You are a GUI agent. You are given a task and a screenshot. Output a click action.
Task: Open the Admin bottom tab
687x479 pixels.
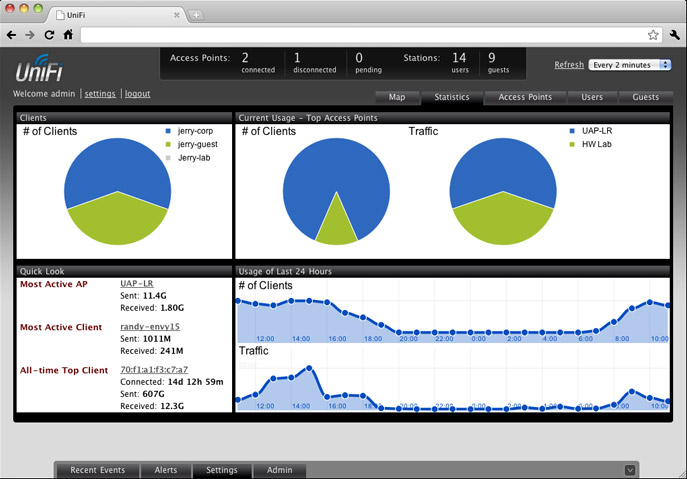(280, 470)
